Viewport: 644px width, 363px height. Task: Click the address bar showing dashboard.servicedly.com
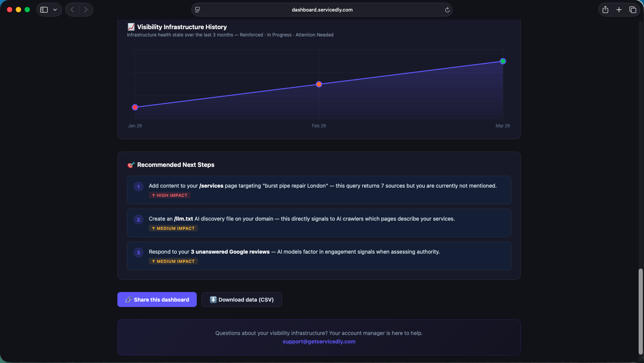click(x=322, y=10)
